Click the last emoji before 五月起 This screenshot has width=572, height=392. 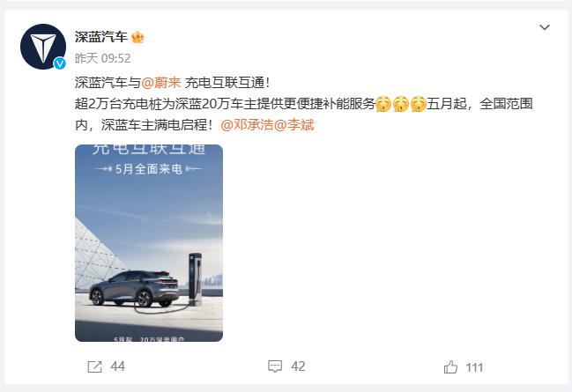point(418,104)
